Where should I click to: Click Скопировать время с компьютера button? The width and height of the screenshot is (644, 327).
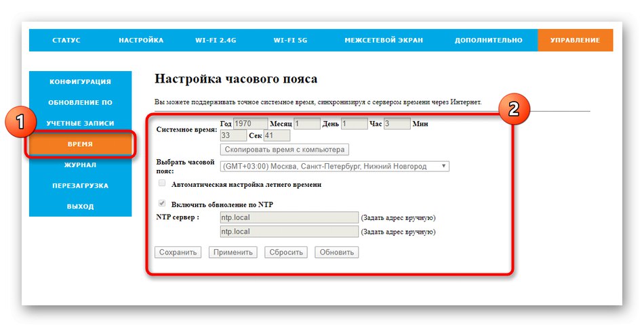point(285,150)
